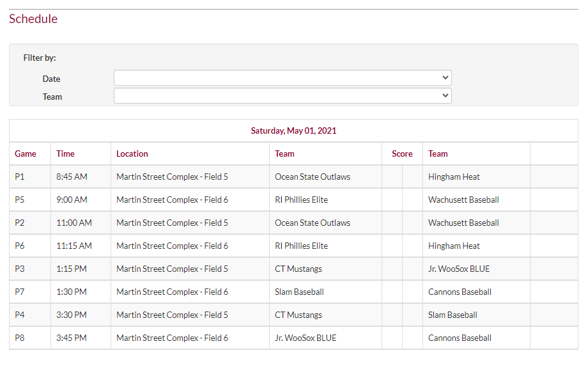The image size is (588, 371).
Task: Select Wachusett Baseball in the P2 row
Action: [x=463, y=223]
